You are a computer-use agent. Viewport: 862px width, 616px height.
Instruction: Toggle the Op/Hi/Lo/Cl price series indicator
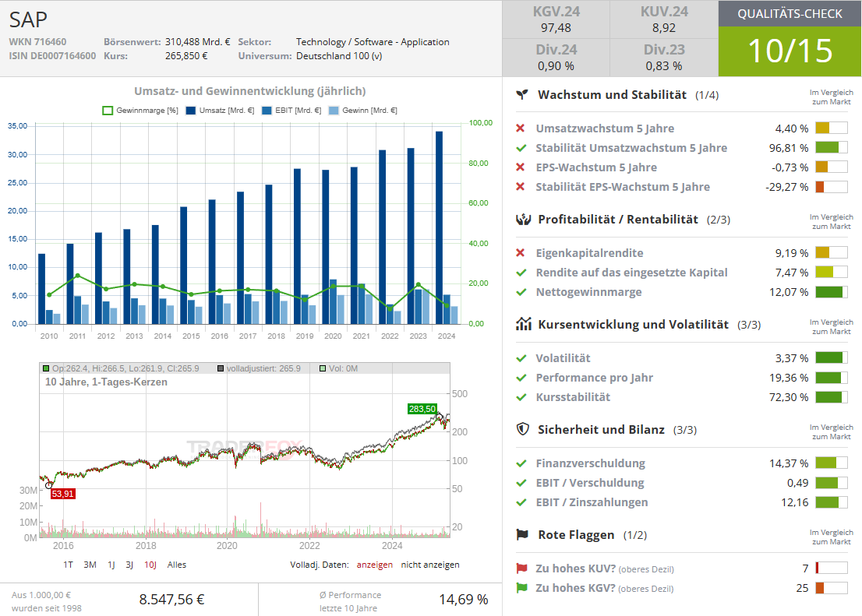pyautogui.click(x=121, y=368)
